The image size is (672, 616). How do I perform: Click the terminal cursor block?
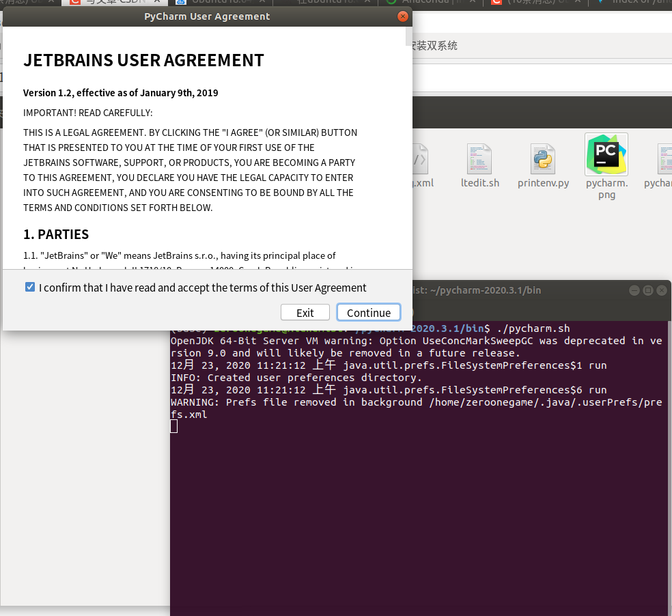(x=174, y=426)
